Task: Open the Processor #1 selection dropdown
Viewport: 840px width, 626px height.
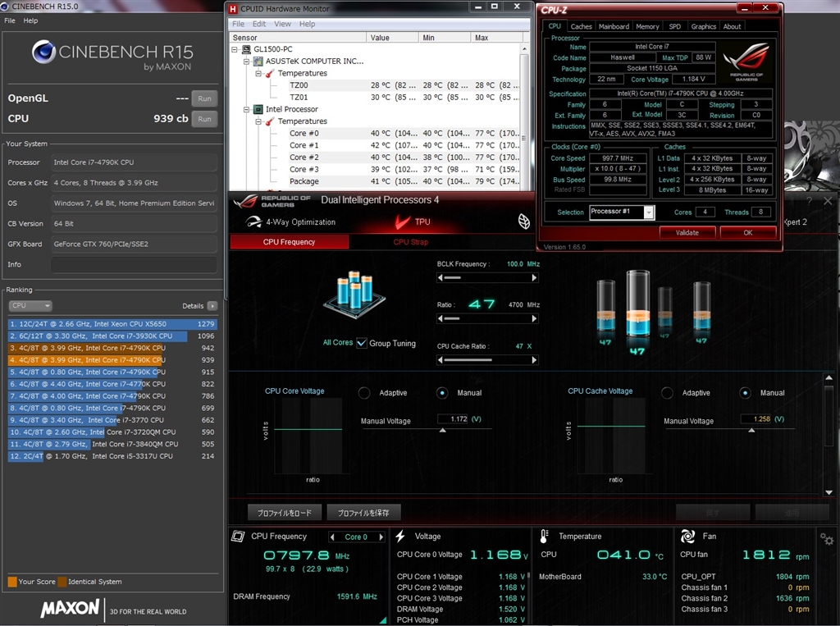Action: (x=649, y=212)
